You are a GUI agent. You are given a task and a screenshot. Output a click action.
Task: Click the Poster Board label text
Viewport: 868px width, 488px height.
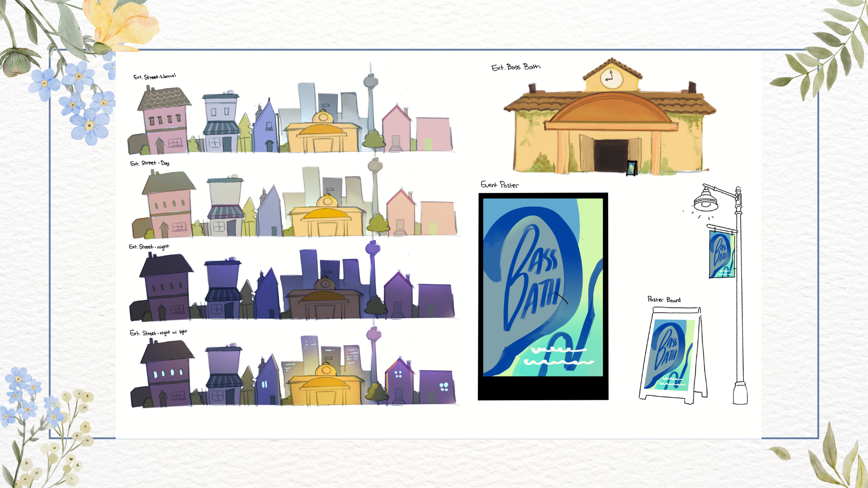(664, 300)
